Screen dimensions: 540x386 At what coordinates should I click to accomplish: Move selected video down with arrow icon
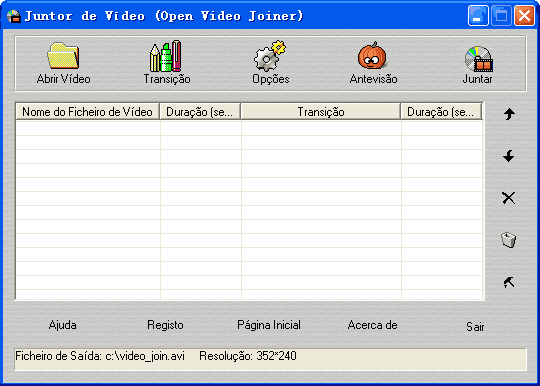[x=509, y=156]
